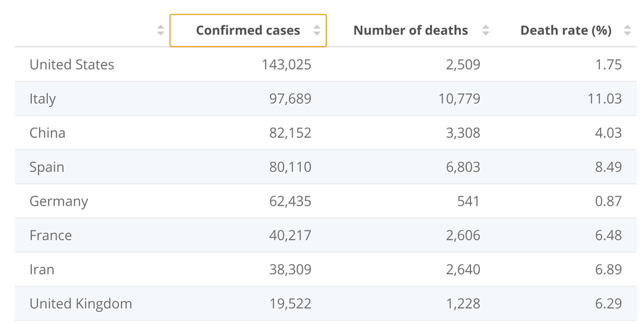Viewport: 644px width, 324px height.
Task: Click Iran's death rate value 6.89
Action: pos(608,269)
